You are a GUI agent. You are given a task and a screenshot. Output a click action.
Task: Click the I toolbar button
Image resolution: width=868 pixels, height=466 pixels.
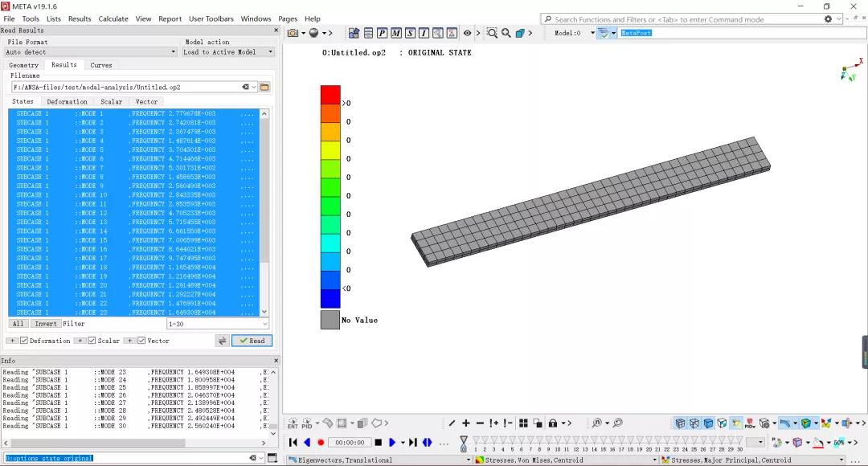[x=424, y=33]
